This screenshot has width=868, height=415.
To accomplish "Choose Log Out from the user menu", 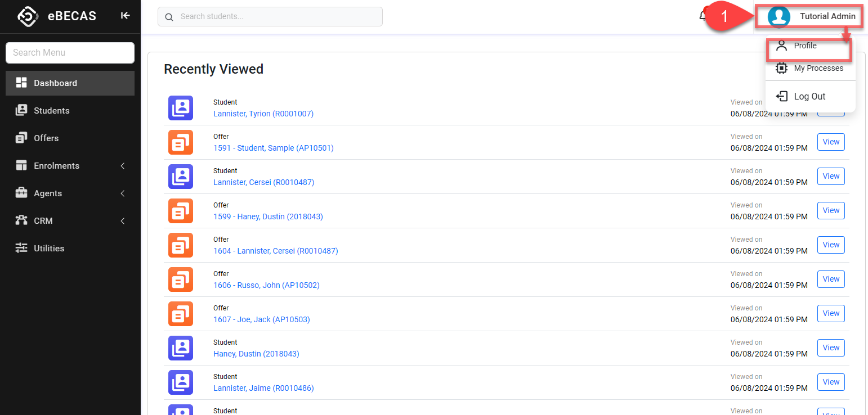I will pos(809,96).
